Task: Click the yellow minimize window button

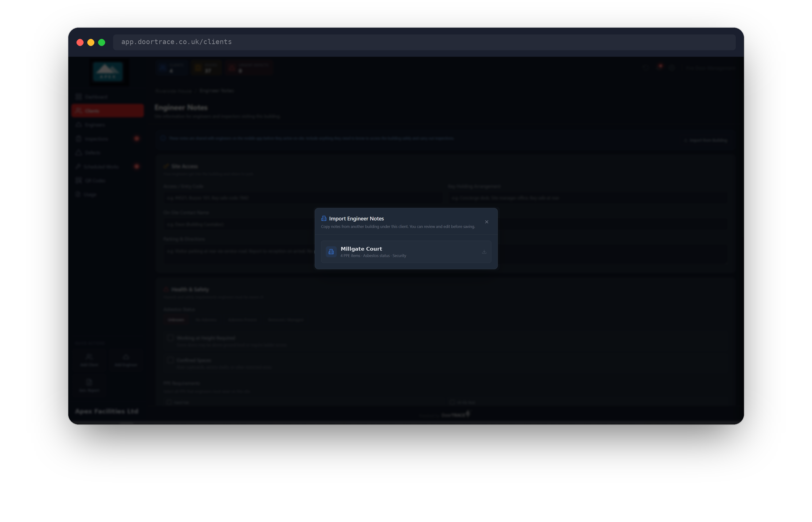Action: point(91,42)
